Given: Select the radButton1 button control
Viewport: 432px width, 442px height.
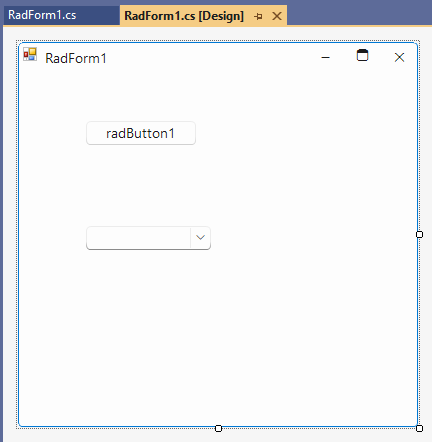Looking at the screenshot, I should [x=141, y=133].
